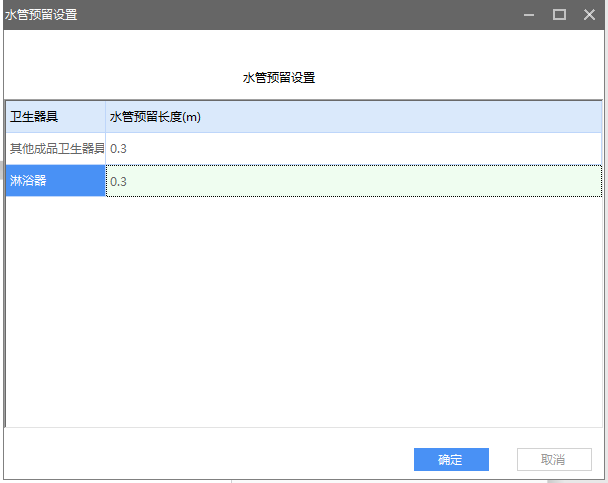
Task: Click empty footer area left of 确定
Action: (200, 460)
